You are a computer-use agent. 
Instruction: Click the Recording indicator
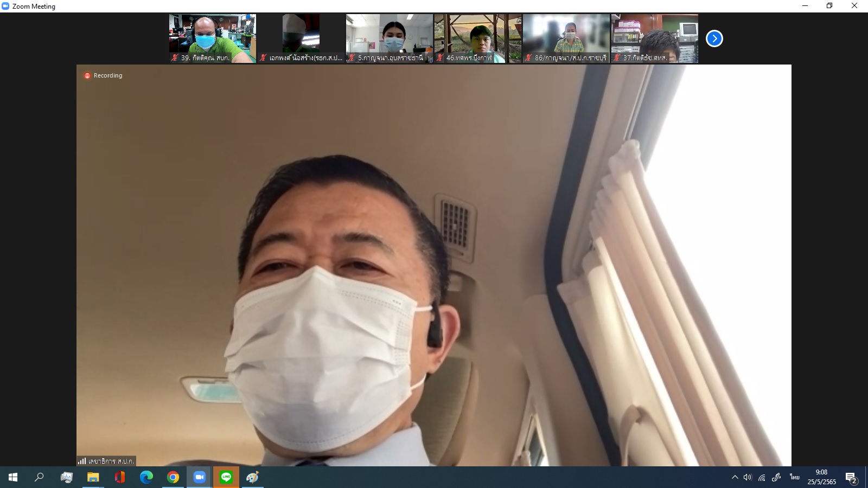point(103,75)
